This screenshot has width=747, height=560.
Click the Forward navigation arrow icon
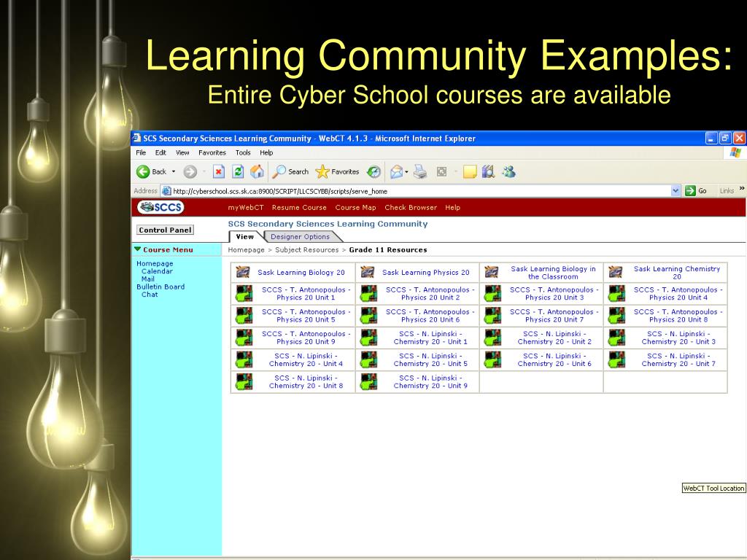pos(190,172)
